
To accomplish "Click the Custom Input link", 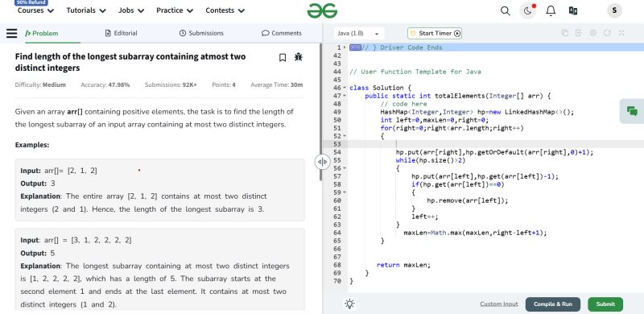I will 499,304.
